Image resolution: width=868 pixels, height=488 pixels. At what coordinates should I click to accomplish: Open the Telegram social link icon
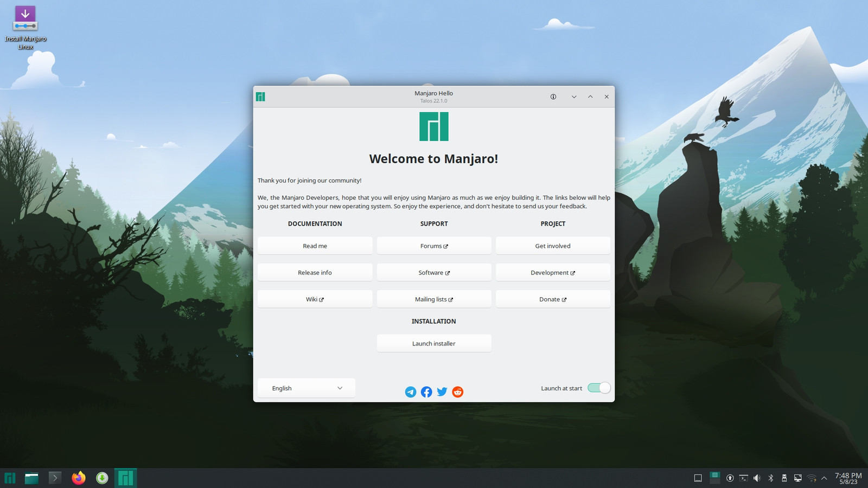pyautogui.click(x=411, y=392)
